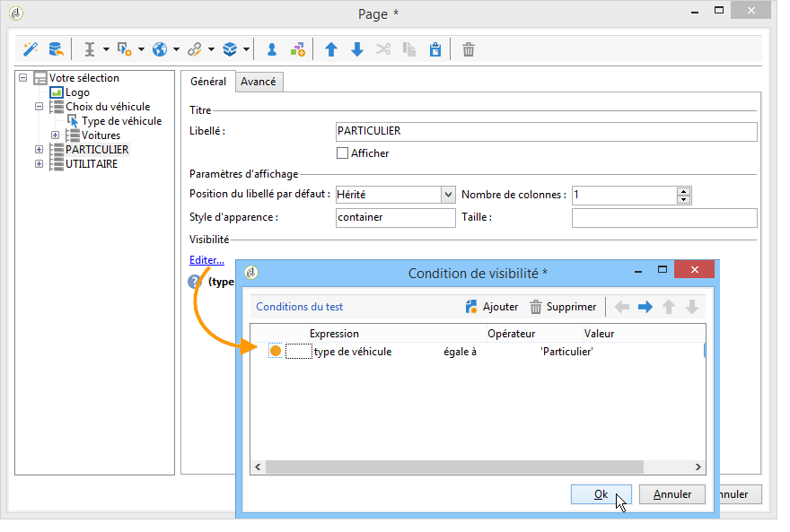The width and height of the screenshot is (790, 532).
Task: Click the copy toolbar icon
Action: click(x=409, y=49)
